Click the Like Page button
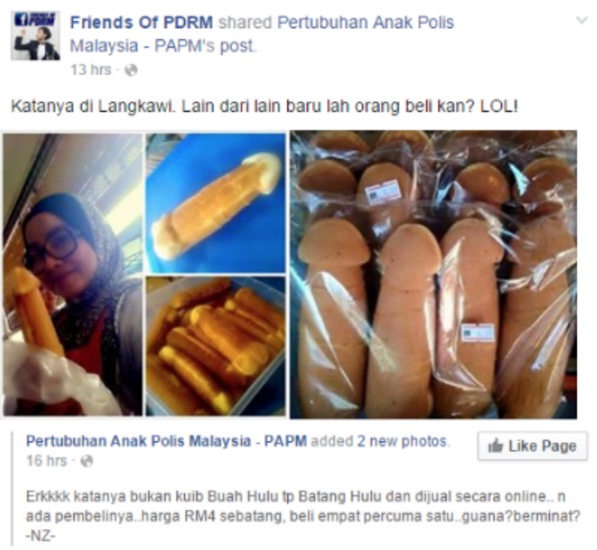The image size is (597, 550). [532, 446]
